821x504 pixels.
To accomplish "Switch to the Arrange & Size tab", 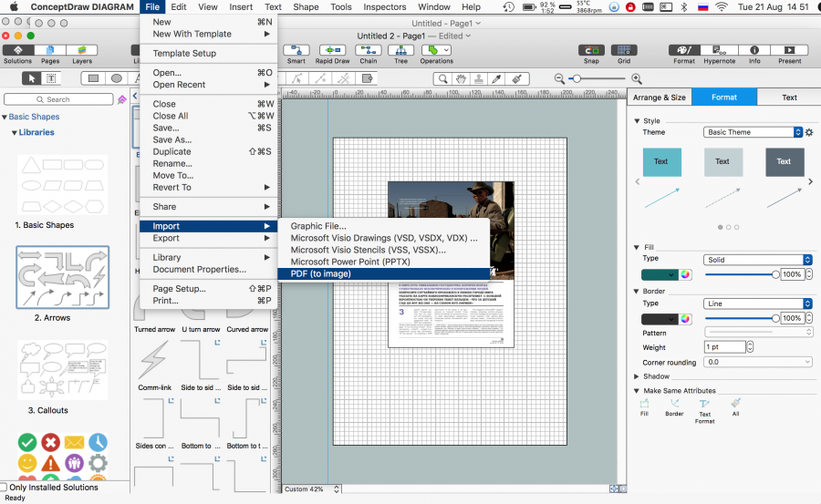I will (660, 98).
